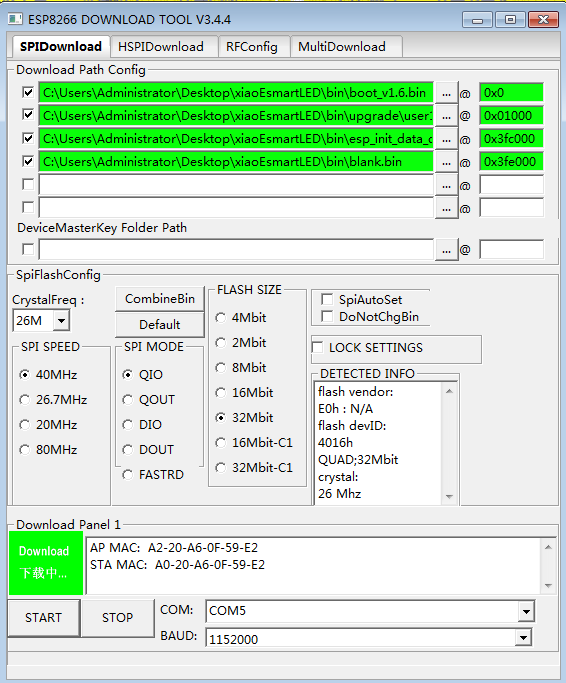This screenshot has width=566, height=683.
Task: Set flash size to 32Mbit
Action: [x=221, y=418]
